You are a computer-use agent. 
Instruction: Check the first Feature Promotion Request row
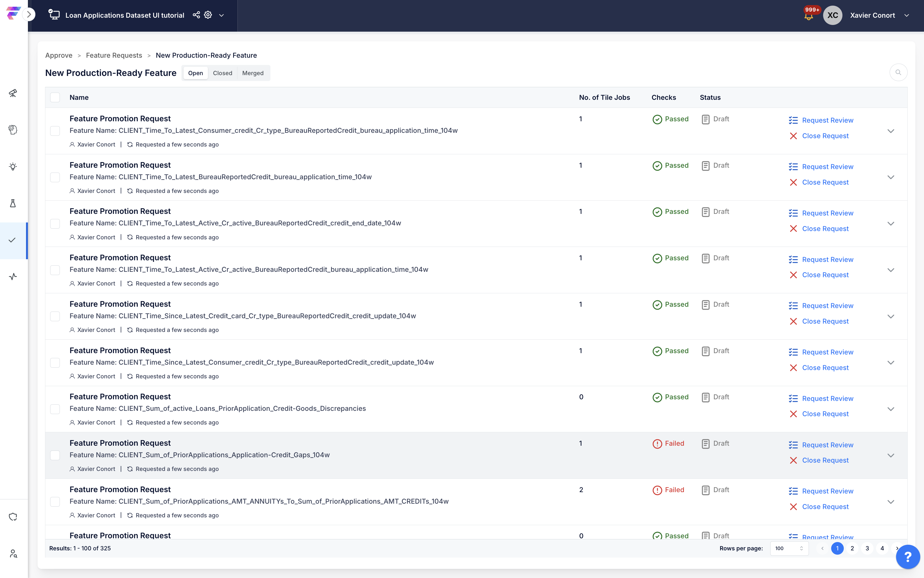coord(55,131)
